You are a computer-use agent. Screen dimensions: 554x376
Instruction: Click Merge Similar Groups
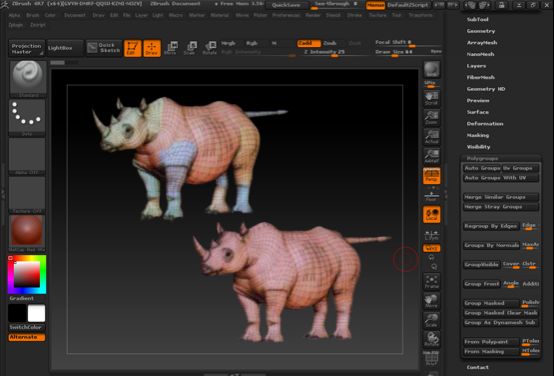(501, 197)
